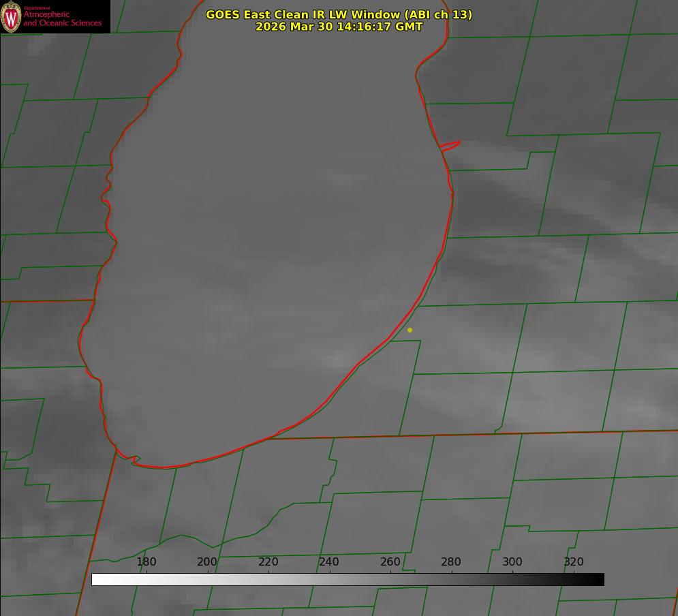Select the 14:16:17 GMT timestamp text
Screen dimensions: 678x616
point(380,27)
